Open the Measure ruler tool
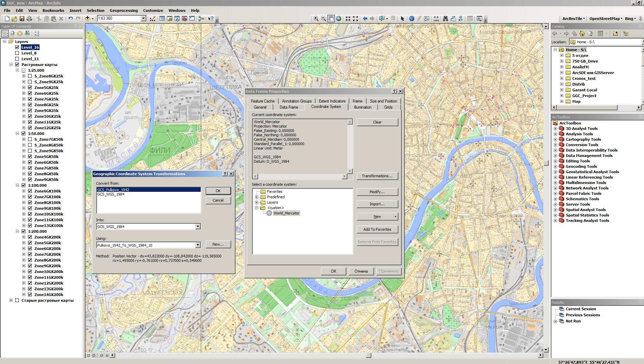 (x=436, y=19)
